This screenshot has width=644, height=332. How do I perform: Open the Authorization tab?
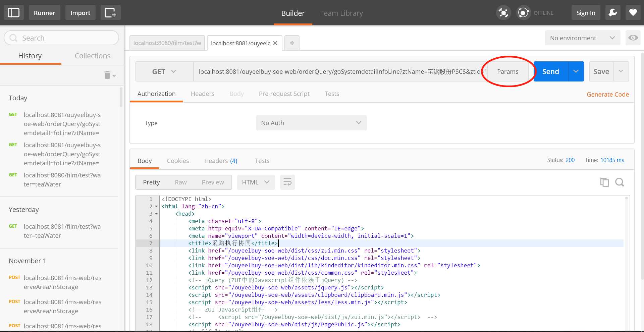pyautogui.click(x=156, y=94)
